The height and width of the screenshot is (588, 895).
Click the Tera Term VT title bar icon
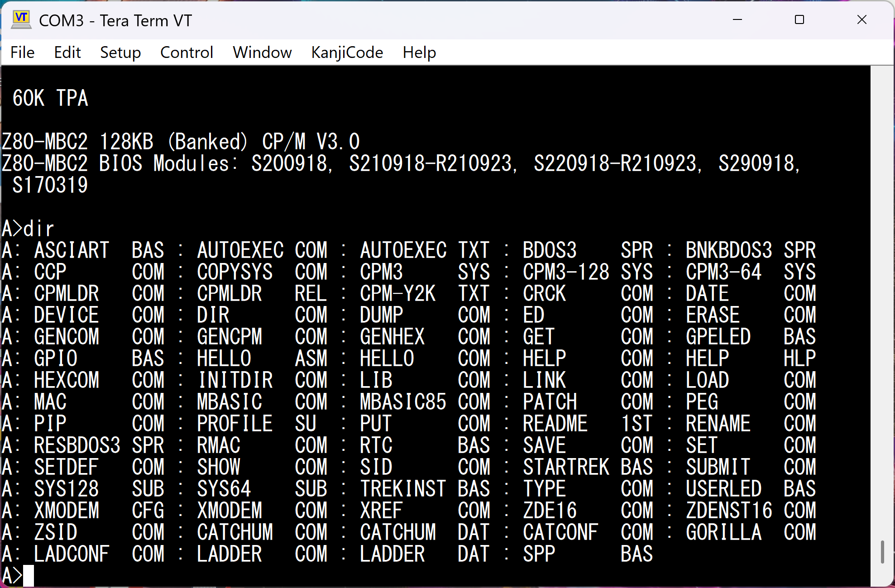pos(21,20)
